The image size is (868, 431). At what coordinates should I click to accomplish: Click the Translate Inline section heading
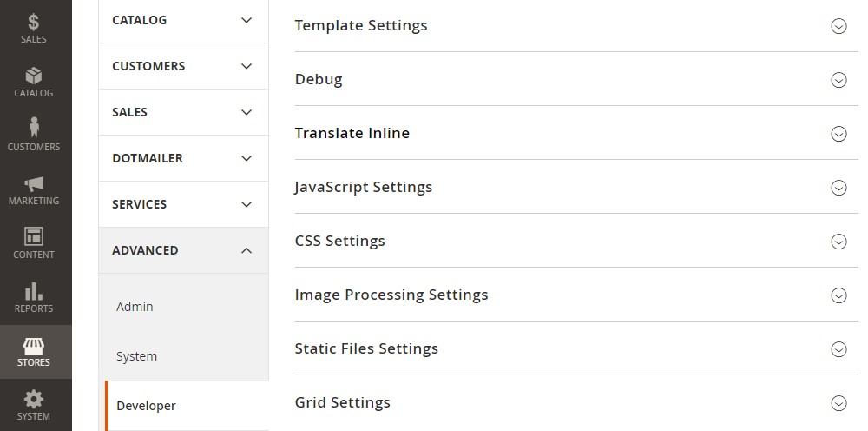352,133
